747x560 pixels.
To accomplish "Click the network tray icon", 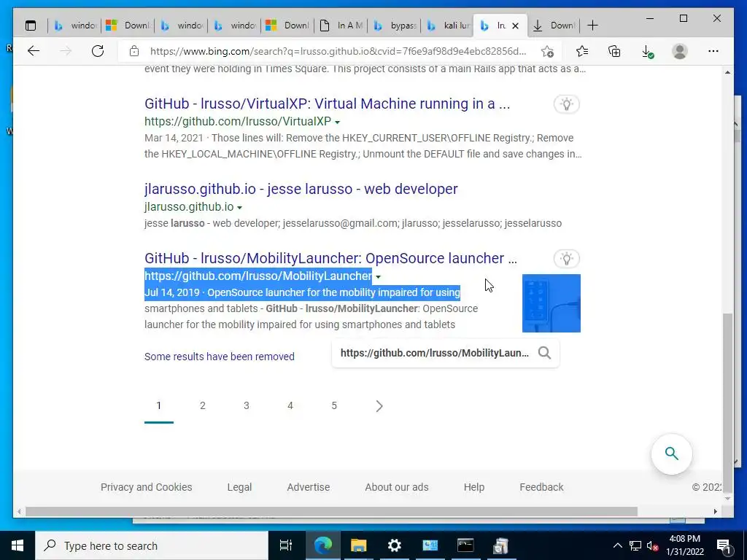I will click(x=635, y=545).
